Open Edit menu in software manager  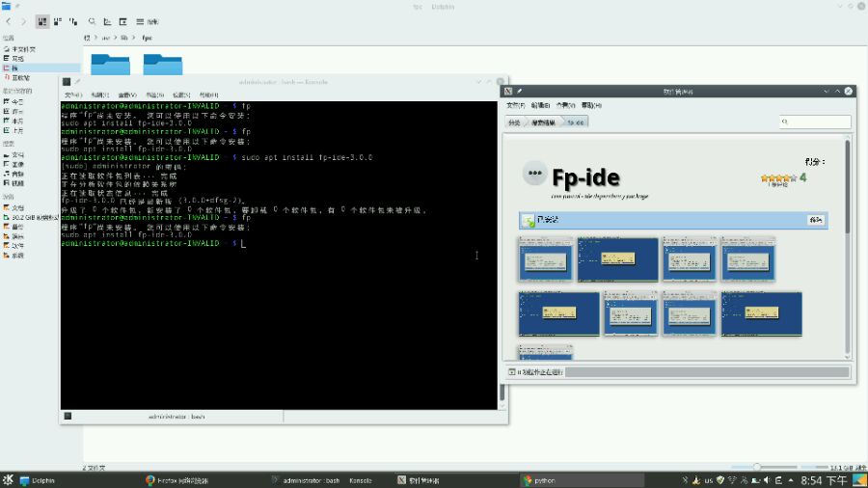540,105
